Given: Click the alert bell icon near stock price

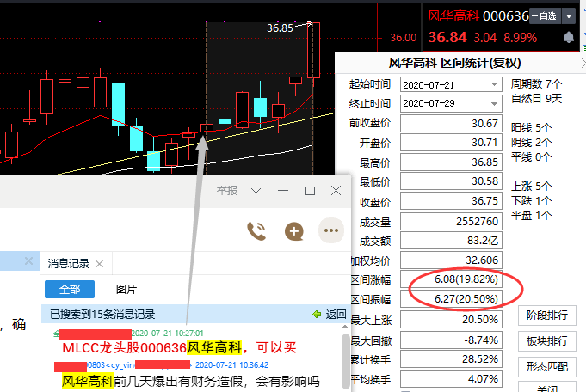Looking at the screenshot, I should click(569, 37).
